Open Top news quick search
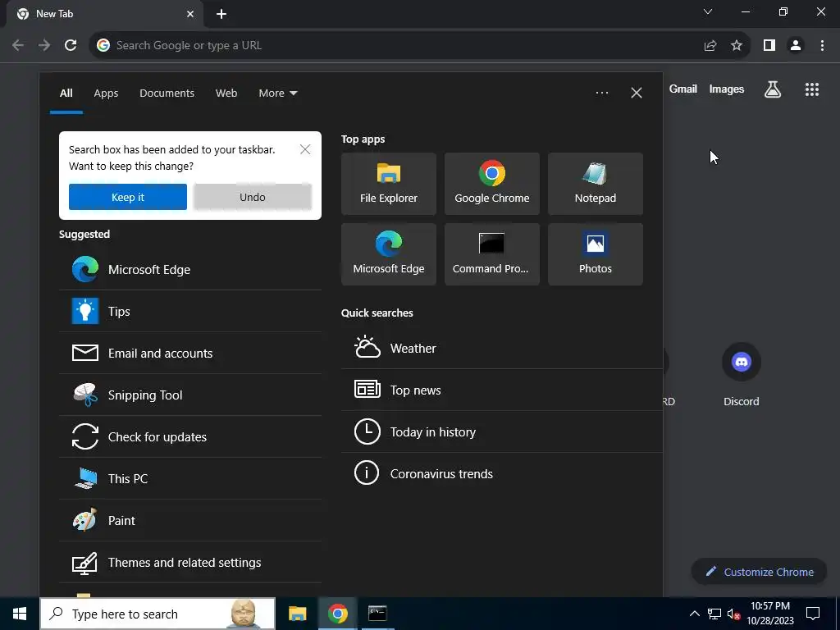This screenshot has height=630, width=840. pos(502,390)
